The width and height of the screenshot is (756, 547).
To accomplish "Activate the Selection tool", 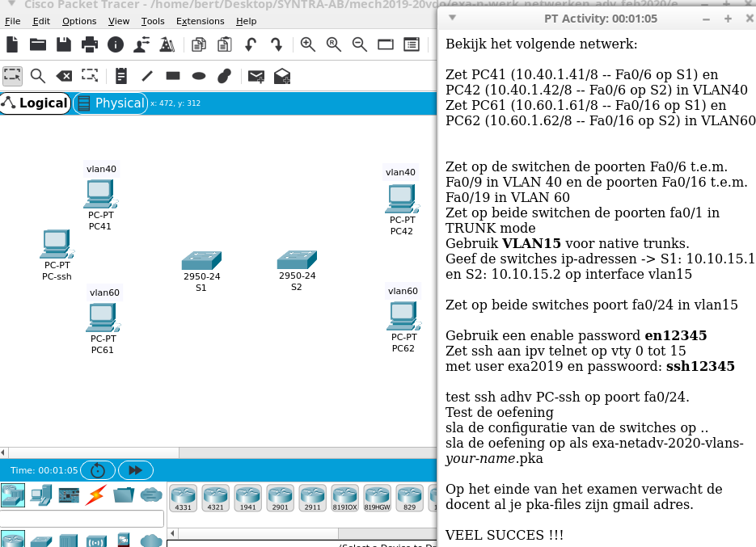I will 11,75.
